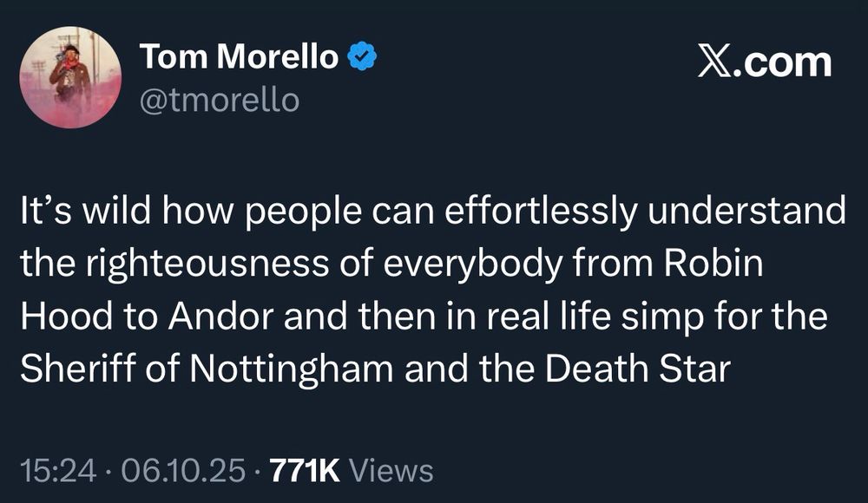868x503 pixels.
Task: Click "Sheriff of Nottingham" in the tweet
Action: point(207,369)
